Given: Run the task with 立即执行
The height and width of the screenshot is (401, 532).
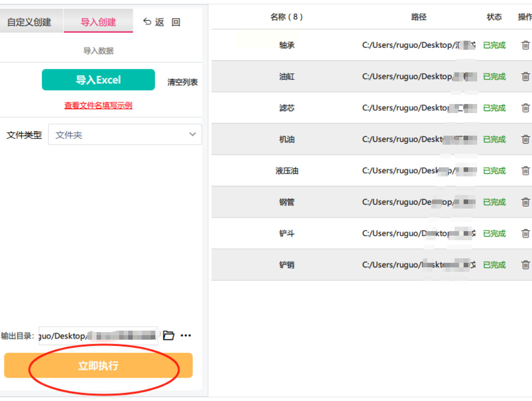Looking at the screenshot, I should 99,365.
